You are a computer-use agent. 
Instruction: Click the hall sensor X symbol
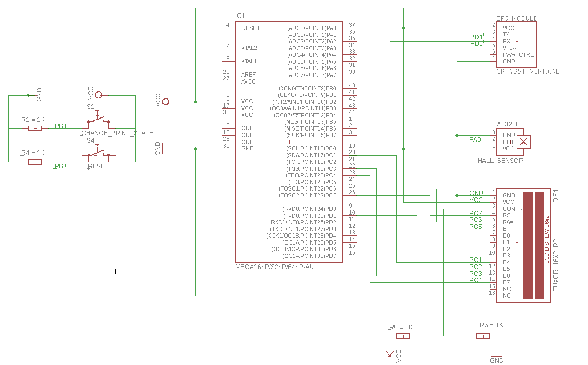pos(523,142)
